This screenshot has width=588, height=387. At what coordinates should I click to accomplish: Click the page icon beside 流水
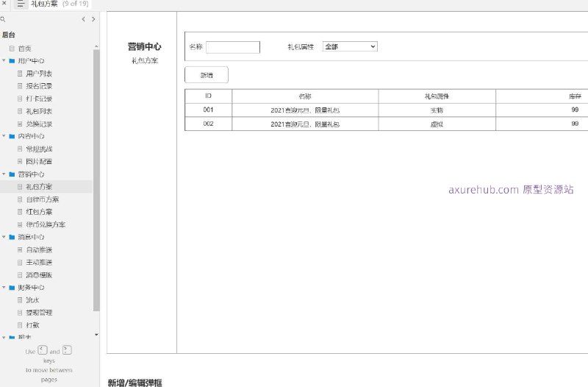tap(20, 300)
